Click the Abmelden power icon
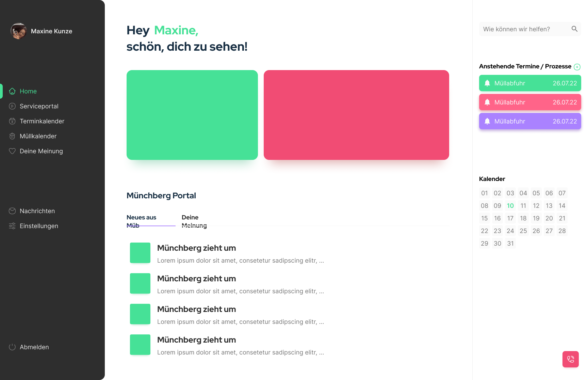This screenshot has width=588, height=380. (12, 347)
